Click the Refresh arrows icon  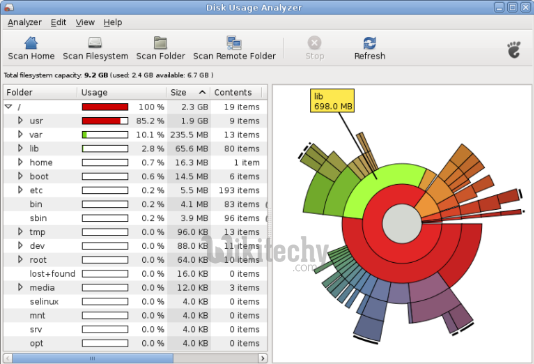tap(370, 43)
